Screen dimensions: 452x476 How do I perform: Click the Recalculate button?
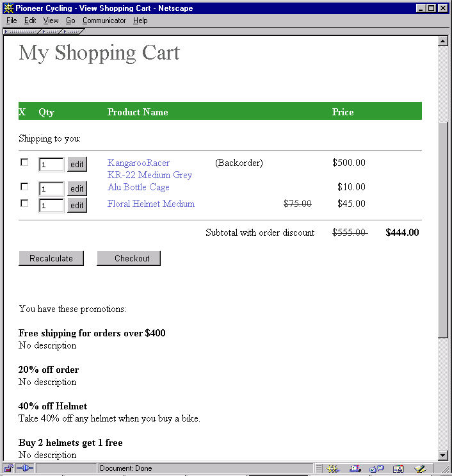click(x=51, y=258)
